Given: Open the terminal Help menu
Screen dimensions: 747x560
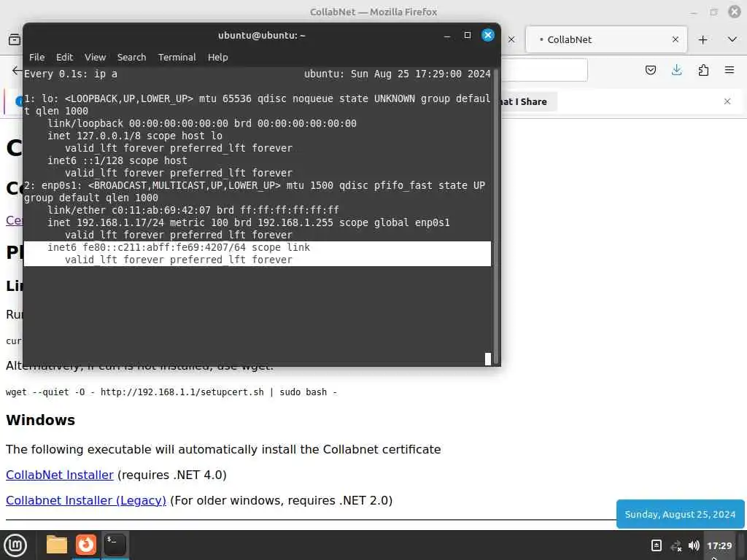Looking at the screenshot, I should pyautogui.click(x=217, y=57).
